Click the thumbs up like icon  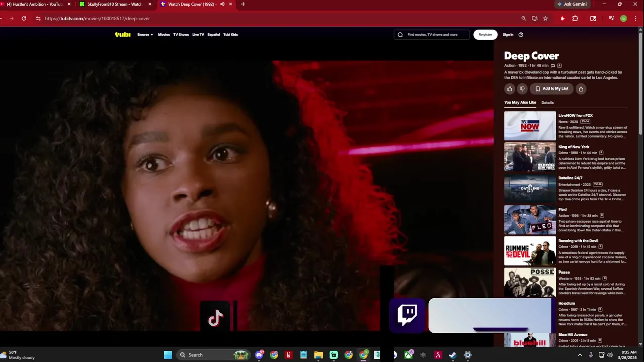coord(510,89)
